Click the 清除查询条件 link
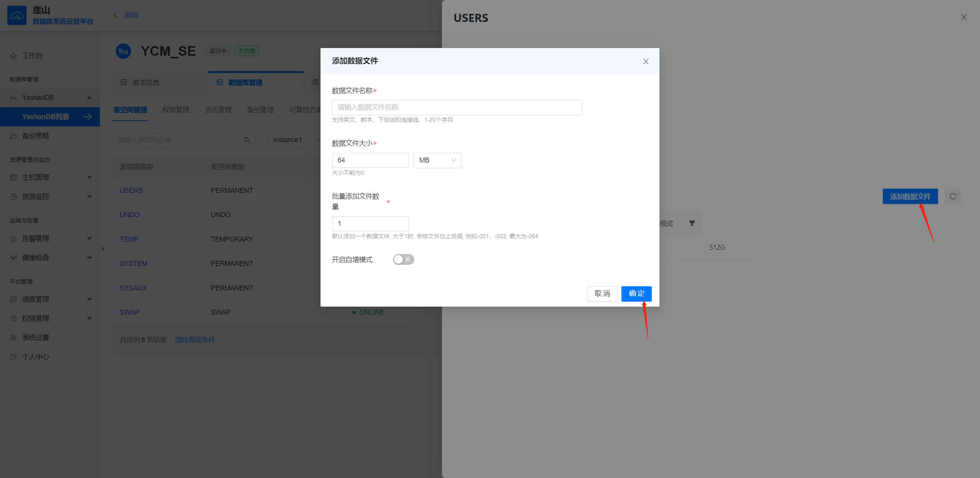The height and width of the screenshot is (478, 980). pos(195,340)
